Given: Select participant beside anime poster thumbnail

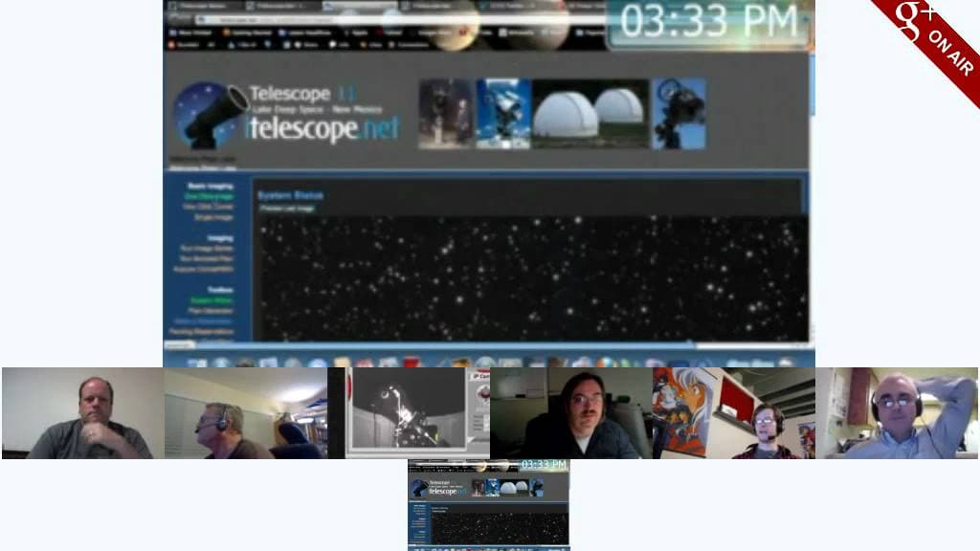Looking at the screenshot, I should [x=734, y=413].
